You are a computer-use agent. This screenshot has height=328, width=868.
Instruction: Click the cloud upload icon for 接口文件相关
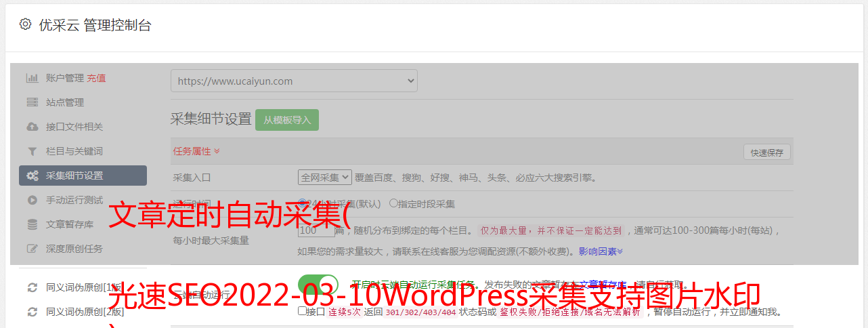32,127
